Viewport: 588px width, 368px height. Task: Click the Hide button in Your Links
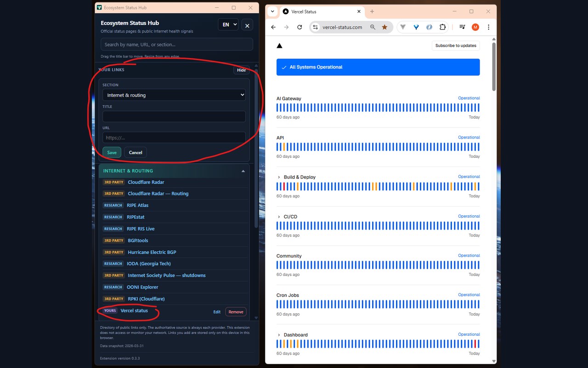coord(241,70)
